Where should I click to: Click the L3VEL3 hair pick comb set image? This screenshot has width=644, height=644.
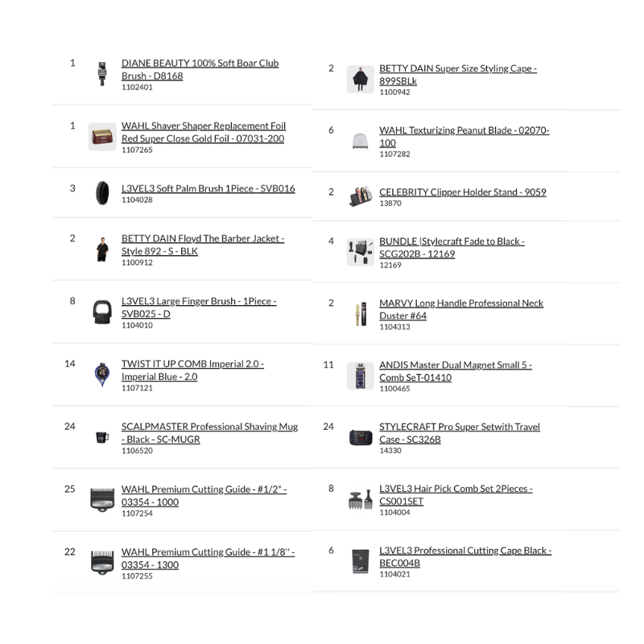click(x=360, y=499)
